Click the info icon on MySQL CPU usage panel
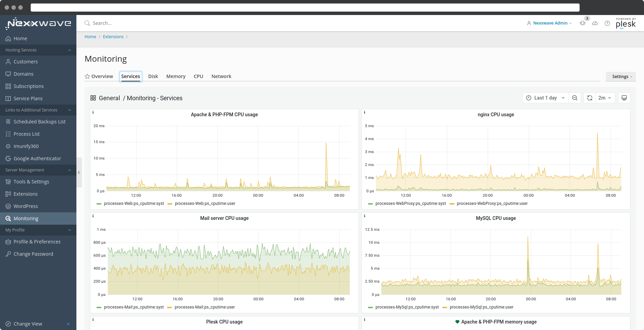 (x=365, y=216)
